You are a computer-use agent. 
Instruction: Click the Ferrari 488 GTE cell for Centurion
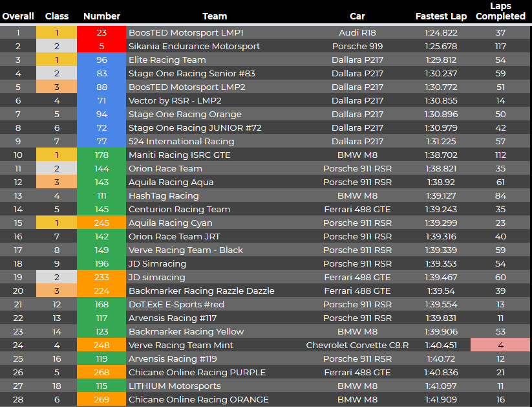[357, 209]
